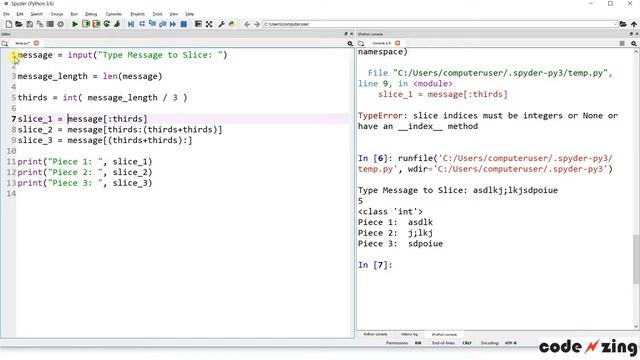Switch to Python console bottom tab

click(375, 334)
